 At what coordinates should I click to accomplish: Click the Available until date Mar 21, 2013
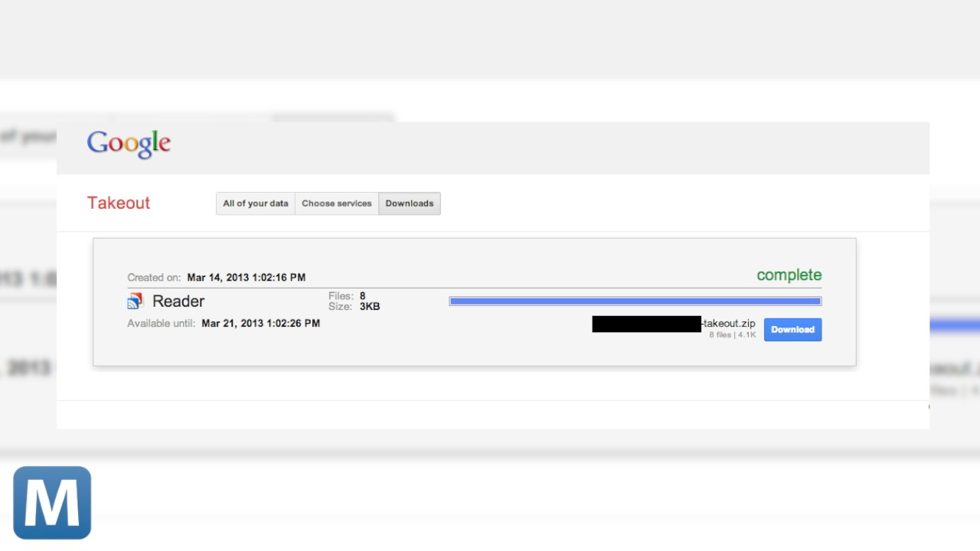tap(261, 324)
